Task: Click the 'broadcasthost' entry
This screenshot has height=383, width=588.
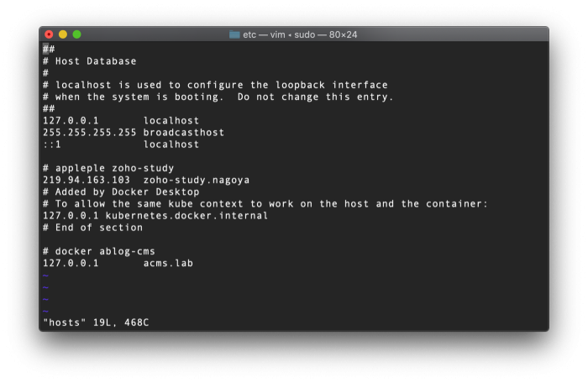Action: pyautogui.click(x=183, y=133)
